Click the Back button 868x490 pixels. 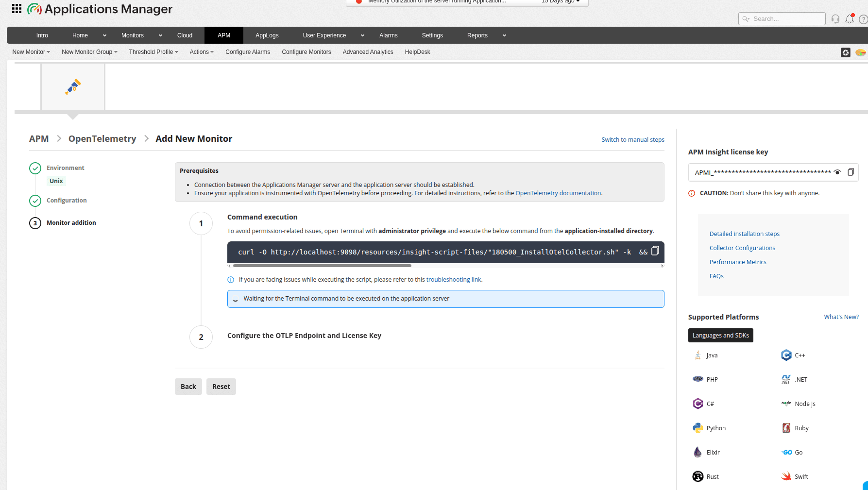click(188, 387)
